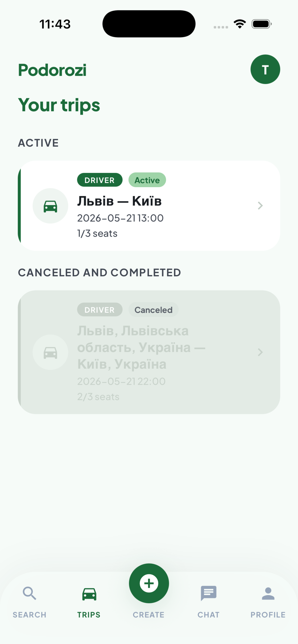298x644 pixels.
Task: Tap the Search magnifier icon
Action: click(x=30, y=593)
